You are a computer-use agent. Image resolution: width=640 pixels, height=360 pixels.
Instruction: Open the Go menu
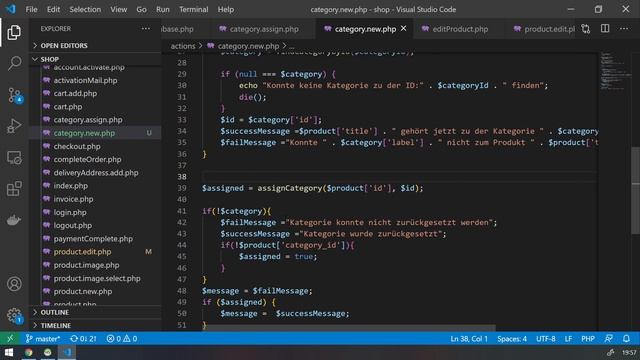[x=141, y=9]
